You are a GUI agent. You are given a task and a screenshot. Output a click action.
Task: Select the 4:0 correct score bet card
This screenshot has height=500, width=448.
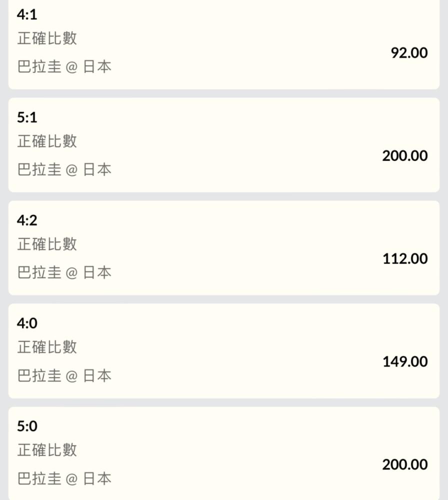[x=224, y=351]
